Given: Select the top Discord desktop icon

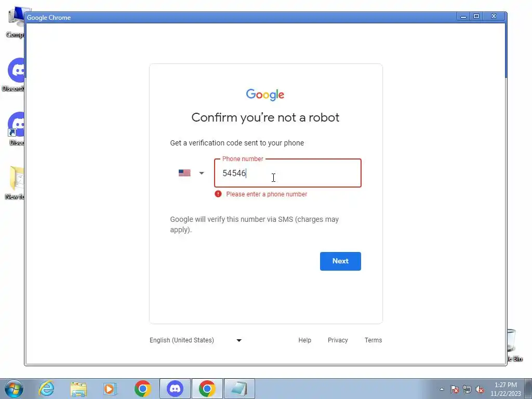Looking at the screenshot, I should click(14, 75).
